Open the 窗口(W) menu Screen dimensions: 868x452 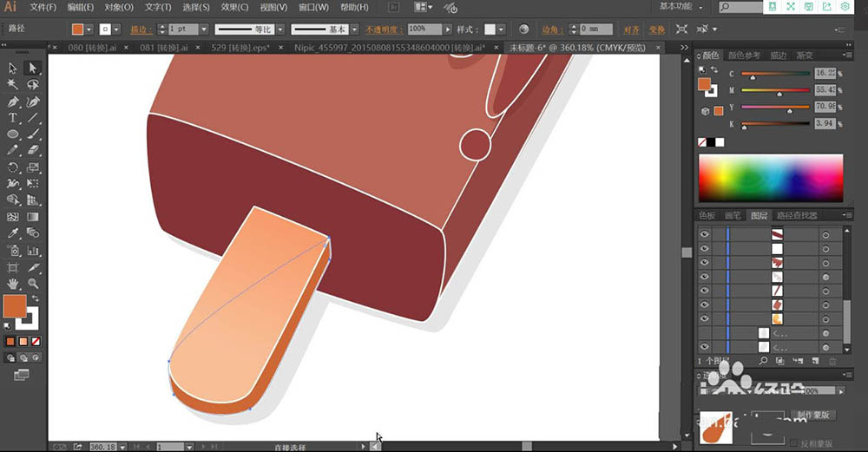click(x=313, y=7)
